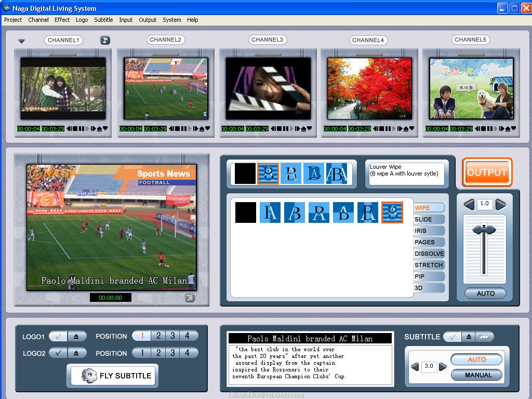Toggle SUBTITLE checkmark on or off

click(x=453, y=337)
